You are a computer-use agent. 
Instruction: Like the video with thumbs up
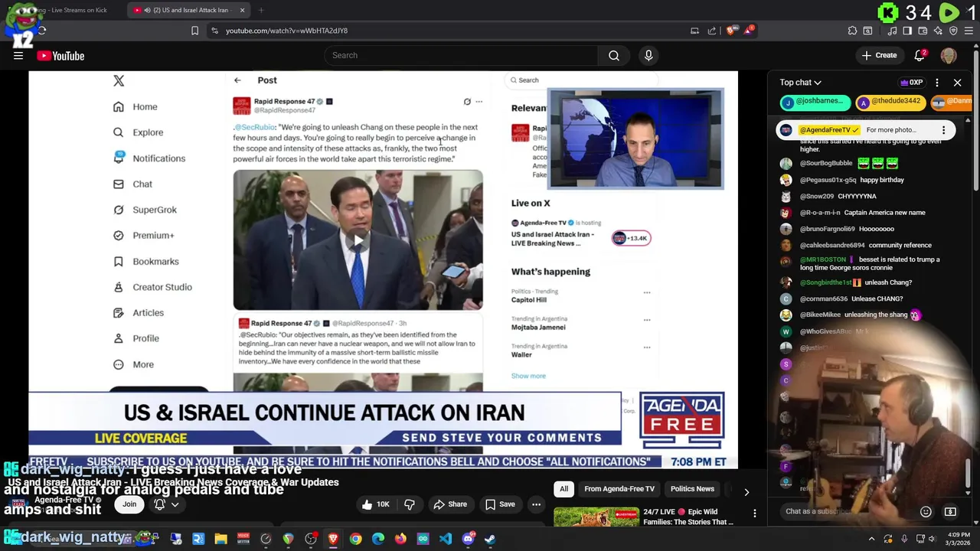[377, 504]
